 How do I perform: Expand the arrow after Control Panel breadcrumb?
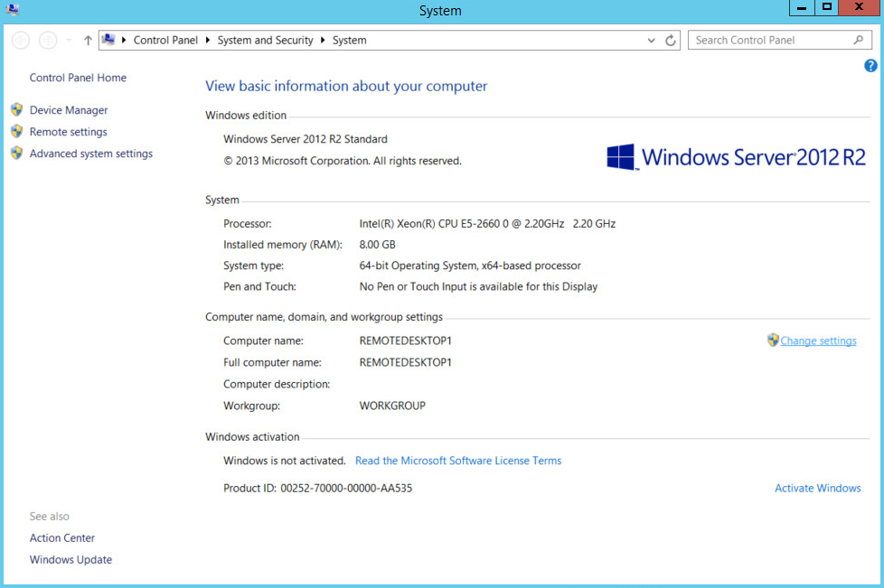point(208,40)
